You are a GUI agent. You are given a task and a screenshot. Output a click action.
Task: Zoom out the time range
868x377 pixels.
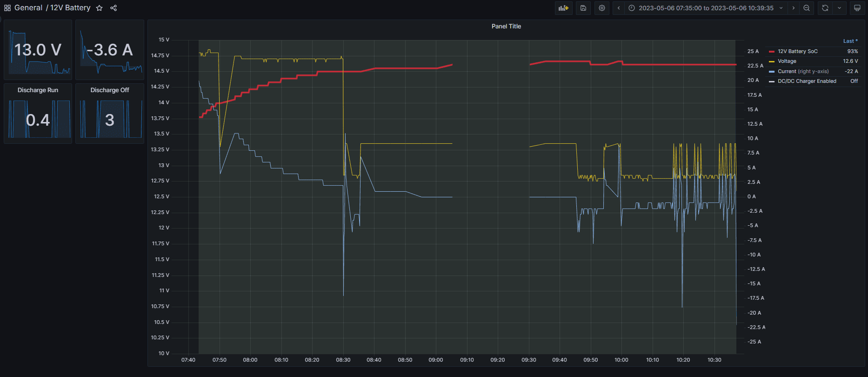[807, 8]
